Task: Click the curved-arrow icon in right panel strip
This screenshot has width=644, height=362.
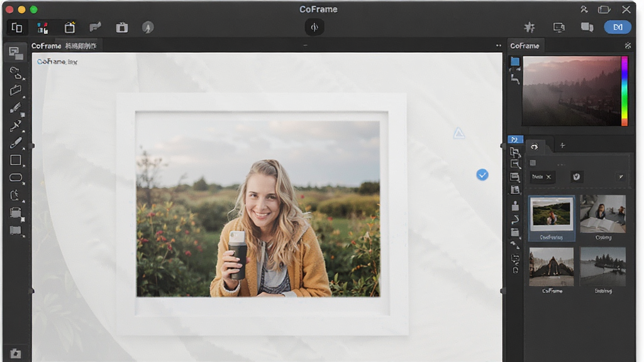Action: point(515,220)
